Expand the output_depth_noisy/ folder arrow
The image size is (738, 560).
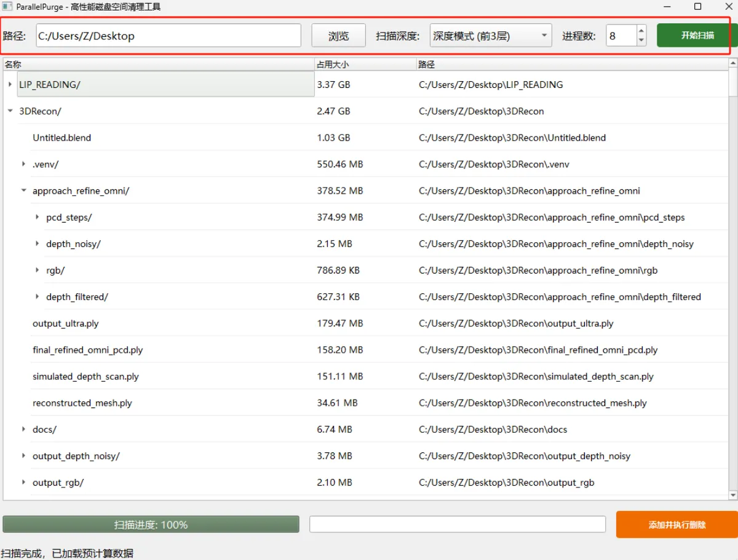(23, 455)
